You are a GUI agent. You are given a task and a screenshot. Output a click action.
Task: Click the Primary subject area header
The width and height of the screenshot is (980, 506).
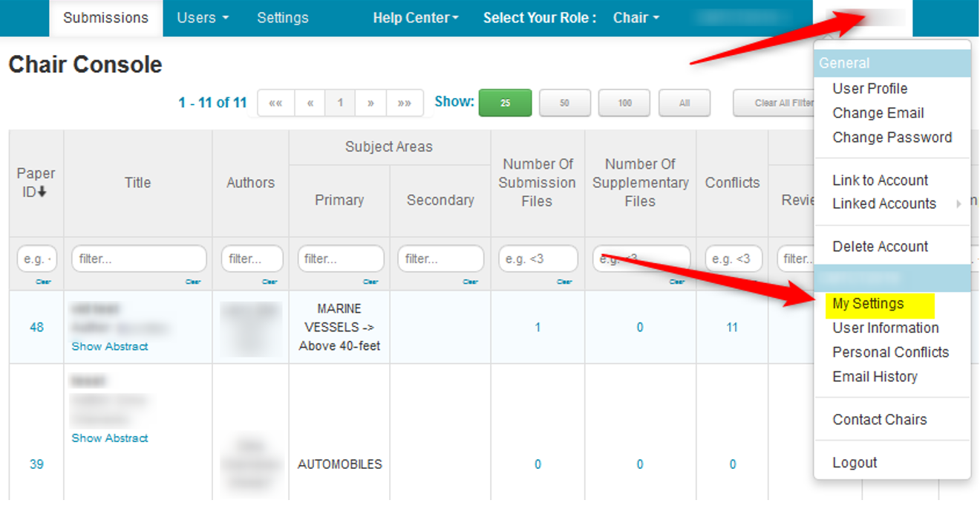339,201
